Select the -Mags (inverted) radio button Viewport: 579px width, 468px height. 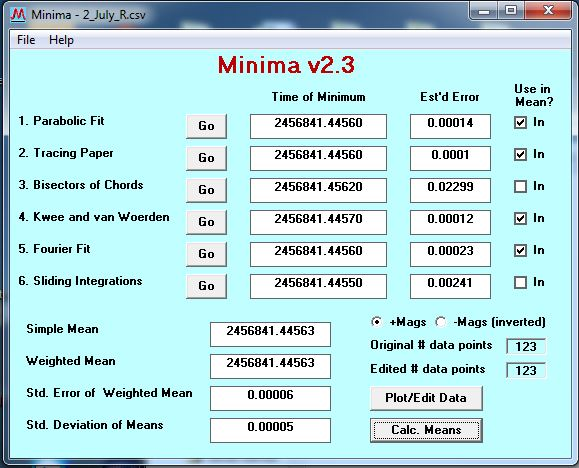pos(440,322)
